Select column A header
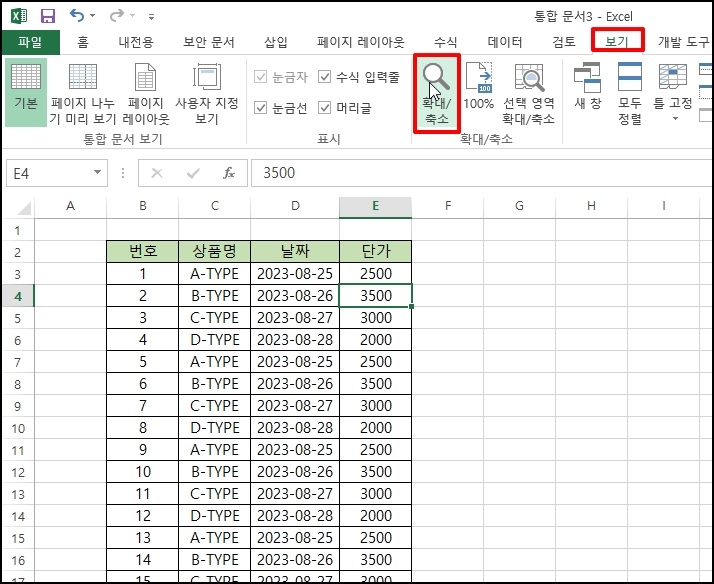The width and height of the screenshot is (714, 584). click(x=71, y=206)
